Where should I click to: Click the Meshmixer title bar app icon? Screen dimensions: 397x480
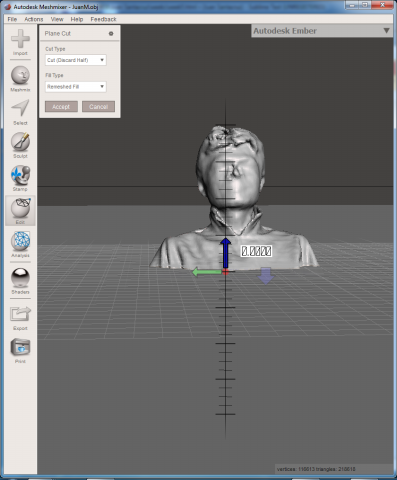click(8, 6)
